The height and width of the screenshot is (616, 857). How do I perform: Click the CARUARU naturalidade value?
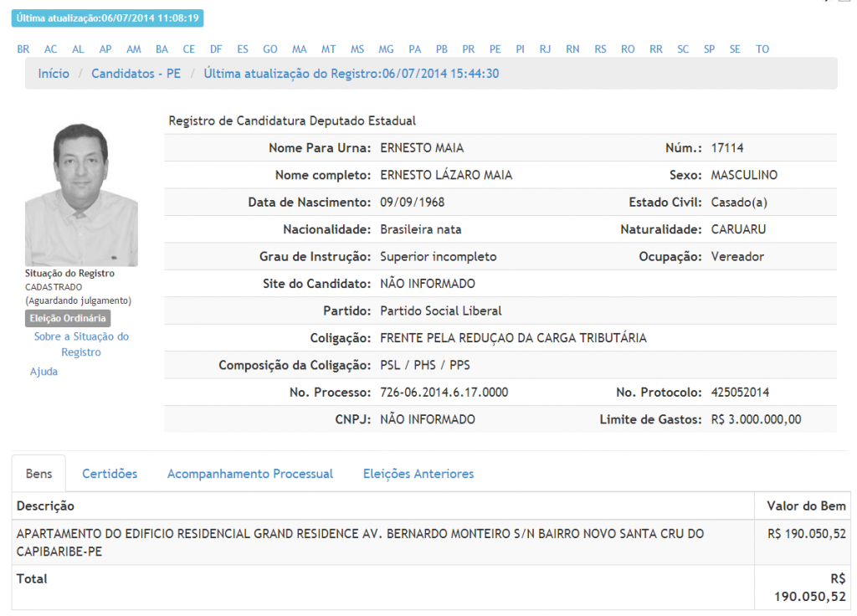click(738, 229)
